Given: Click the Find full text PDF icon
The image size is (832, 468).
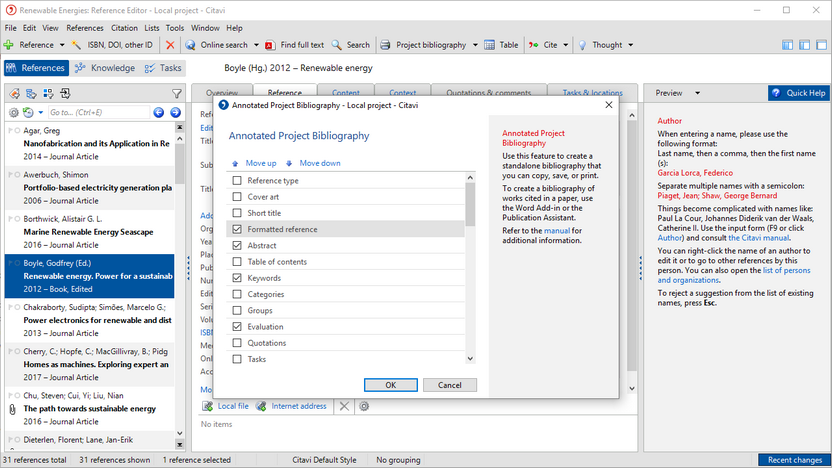Looking at the screenshot, I should click(270, 45).
